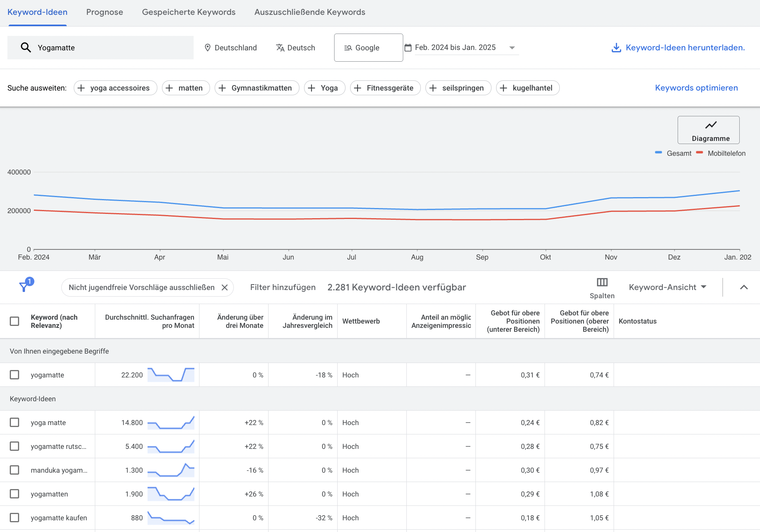
Task: Click the search magnifier icon
Action: click(26, 48)
